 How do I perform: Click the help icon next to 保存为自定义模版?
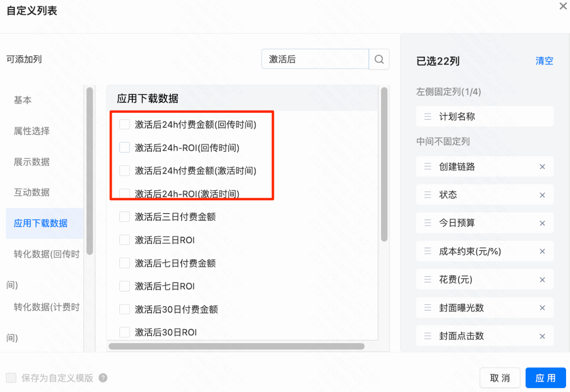pyautogui.click(x=102, y=377)
